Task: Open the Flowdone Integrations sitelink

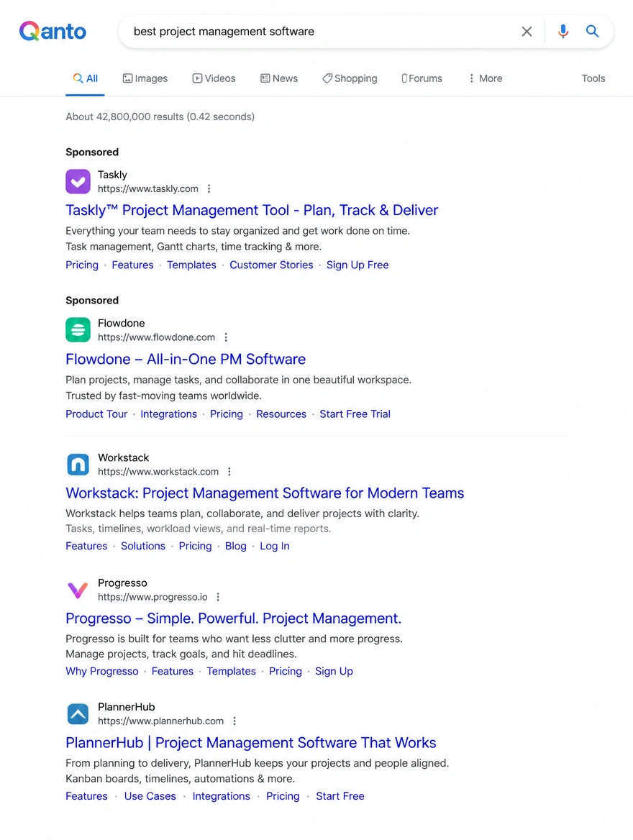Action: coord(168,414)
